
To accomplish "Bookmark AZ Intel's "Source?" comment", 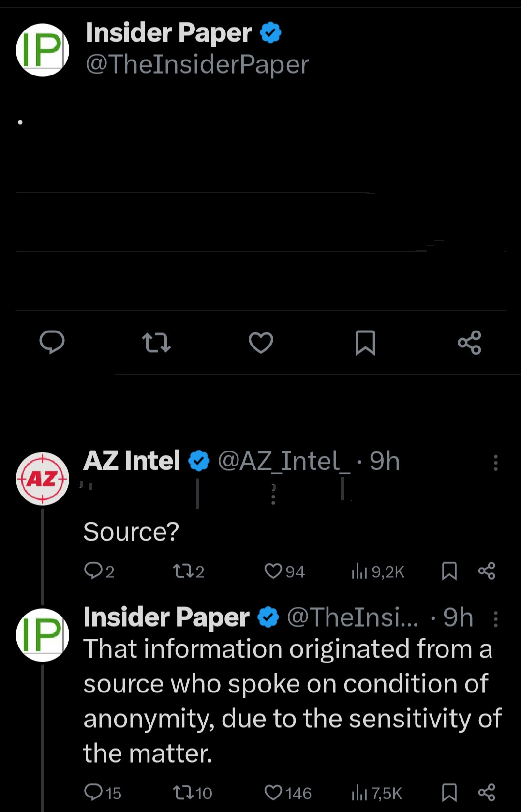I will pos(449,571).
